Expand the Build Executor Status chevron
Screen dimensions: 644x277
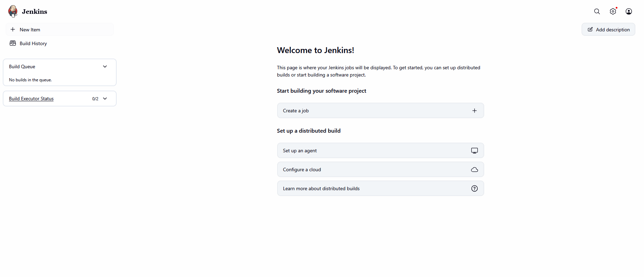click(105, 99)
